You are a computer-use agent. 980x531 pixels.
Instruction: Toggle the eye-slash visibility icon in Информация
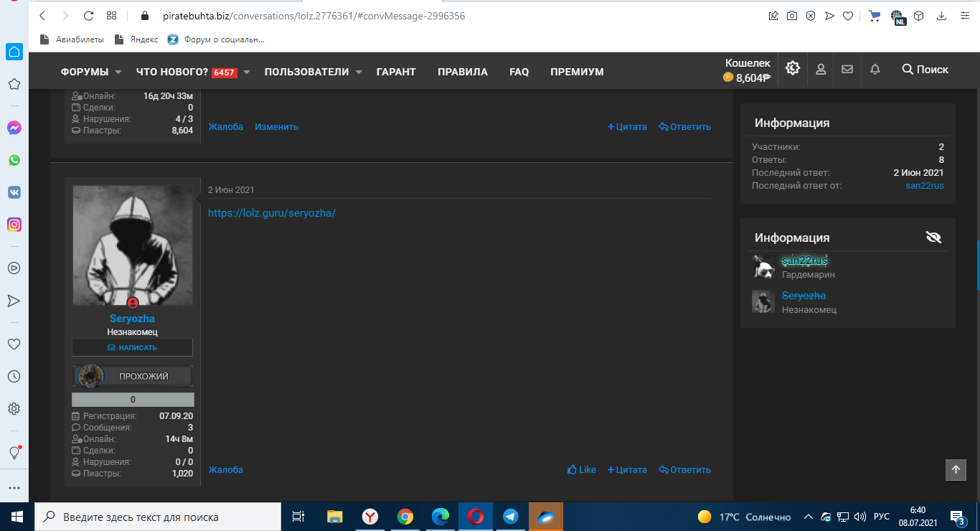(933, 238)
